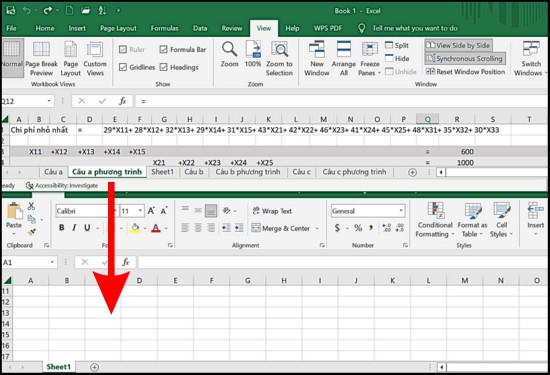Click the red Font Color button
The width and height of the screenshot is (550, 375).
click(x=156, y=228)
